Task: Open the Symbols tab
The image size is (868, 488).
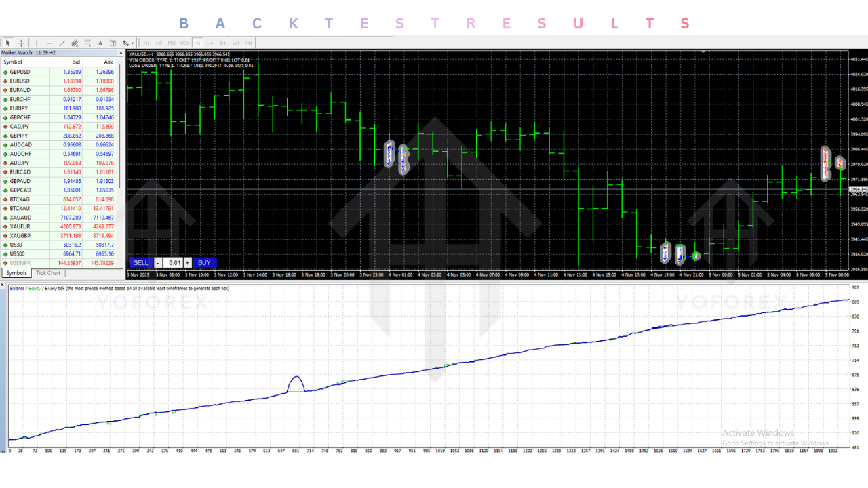Action: [16, 273]
